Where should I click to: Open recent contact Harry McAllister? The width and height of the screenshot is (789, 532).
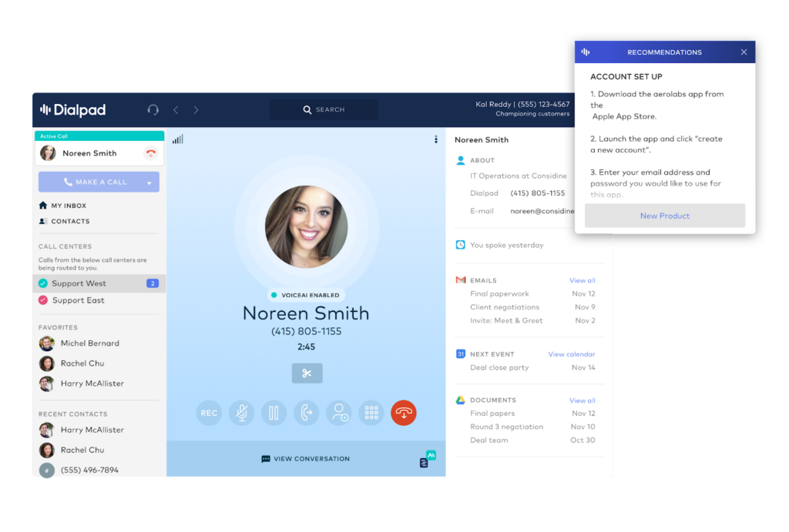coord(82,430)
